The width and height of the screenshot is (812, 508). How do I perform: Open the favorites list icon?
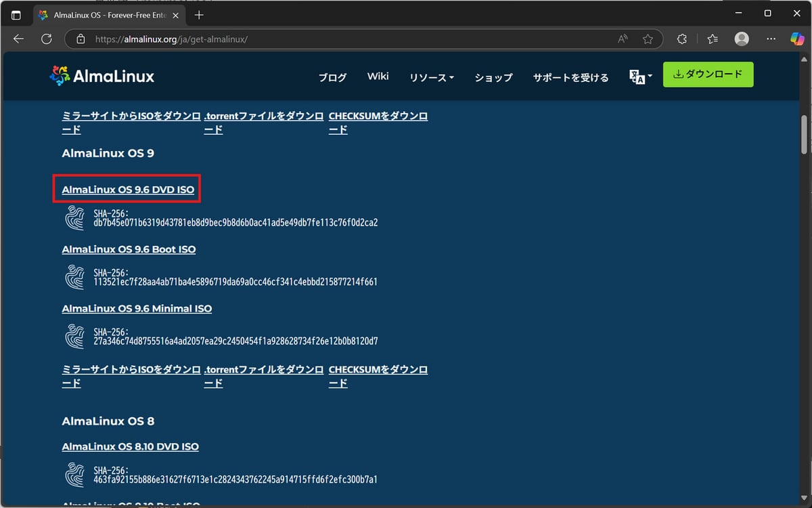click(712, 39)
